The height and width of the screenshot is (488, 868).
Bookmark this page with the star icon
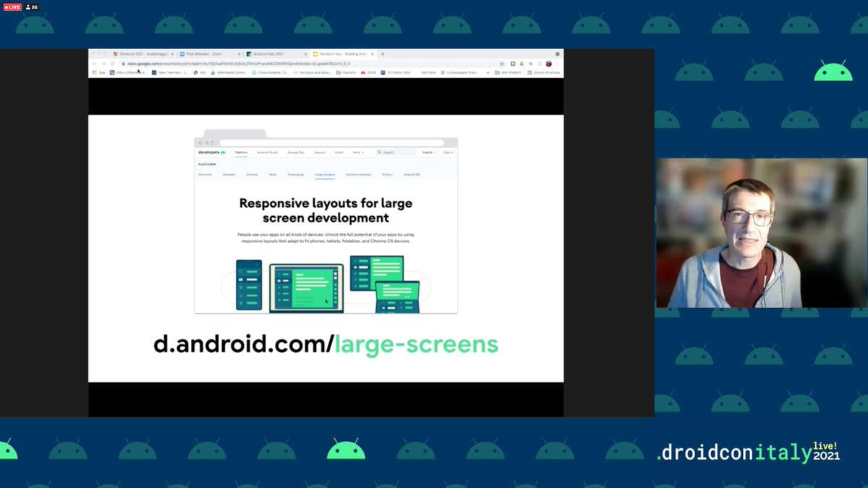[x=502, y=64]
